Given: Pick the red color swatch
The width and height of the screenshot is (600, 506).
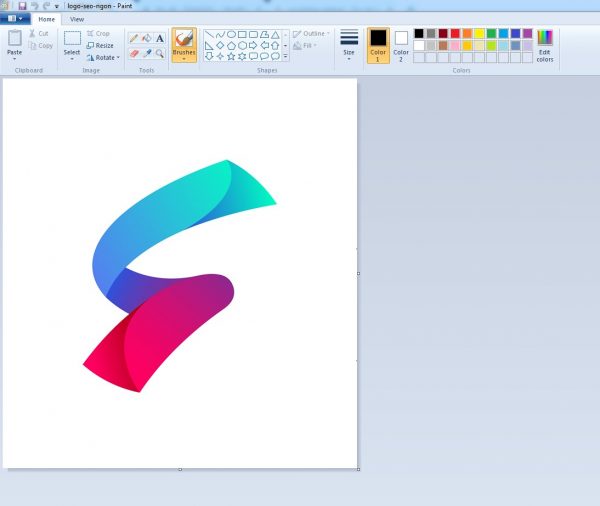Looking at the screenshot, I should click(x=455, y=34).
